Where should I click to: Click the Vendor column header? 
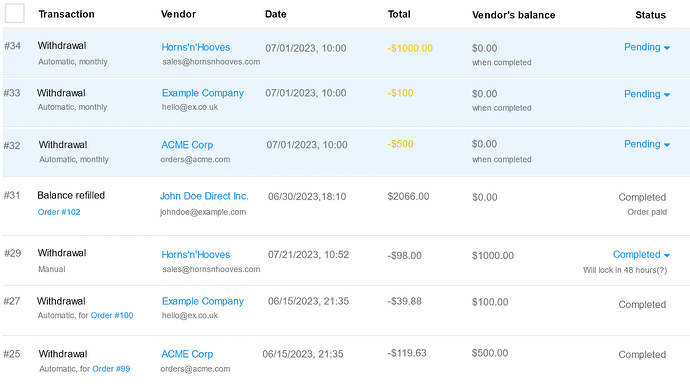click(x=178, y=14)
